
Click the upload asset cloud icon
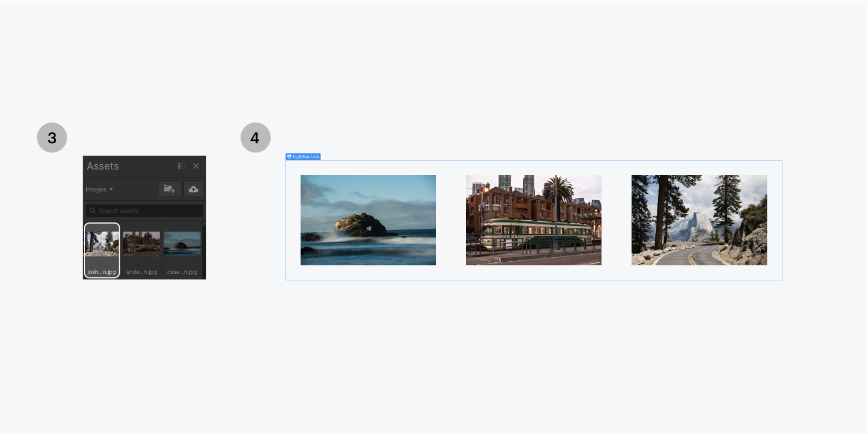tap(193, 189)
